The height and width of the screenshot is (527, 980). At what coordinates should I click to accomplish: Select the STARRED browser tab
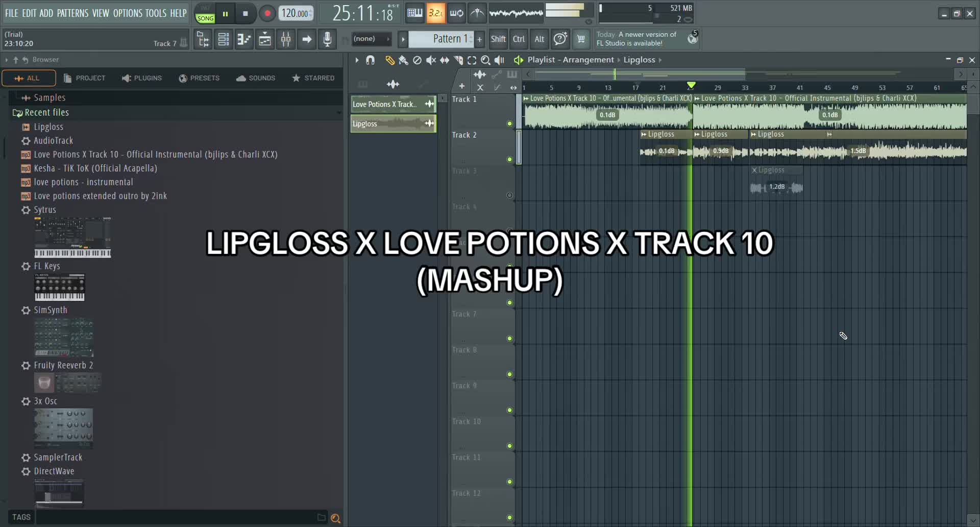[313, 78]
